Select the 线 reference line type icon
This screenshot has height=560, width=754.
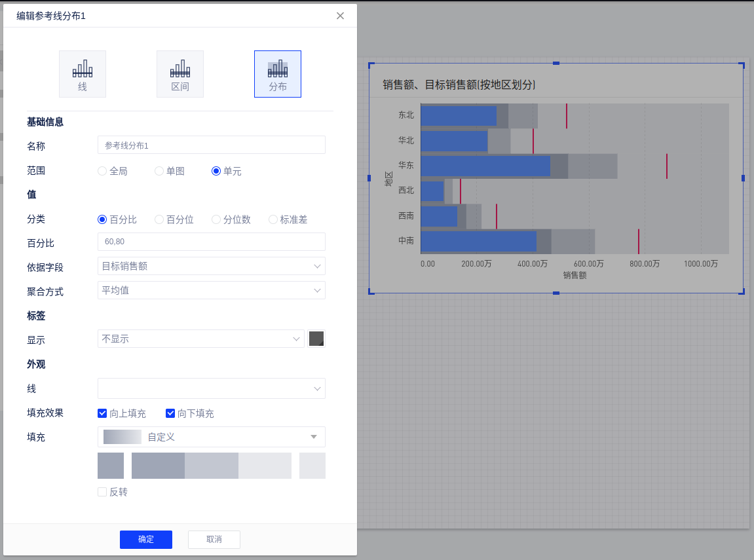coord(83,74)
